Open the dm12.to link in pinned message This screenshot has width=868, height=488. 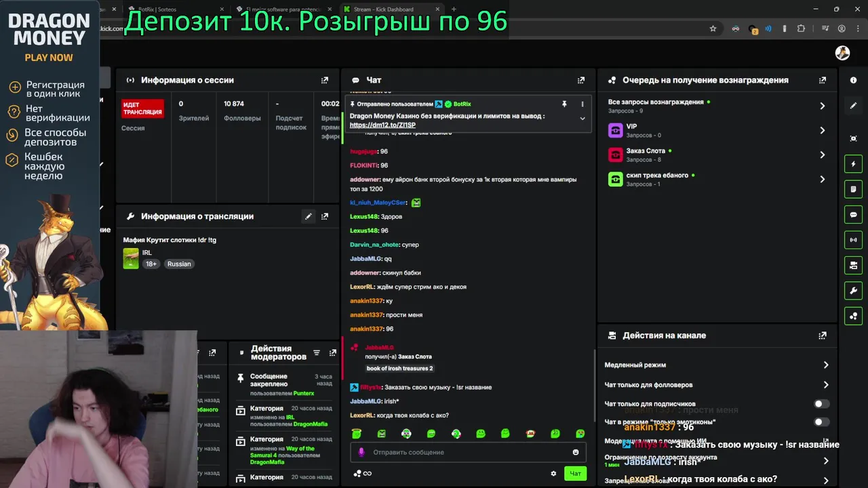(x=382, y=125)
